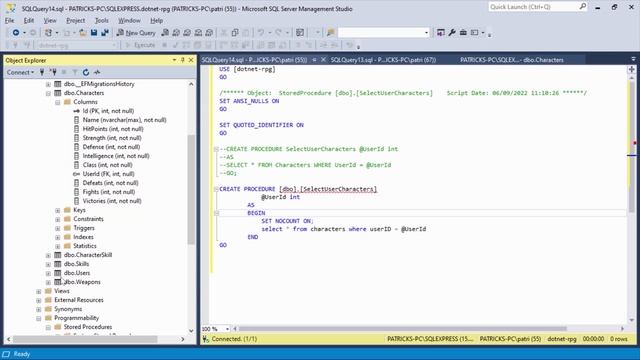Collapse the BEGIN block outline in editor
The width and height of the screenshot is (640, 360).
coord(216,213)
